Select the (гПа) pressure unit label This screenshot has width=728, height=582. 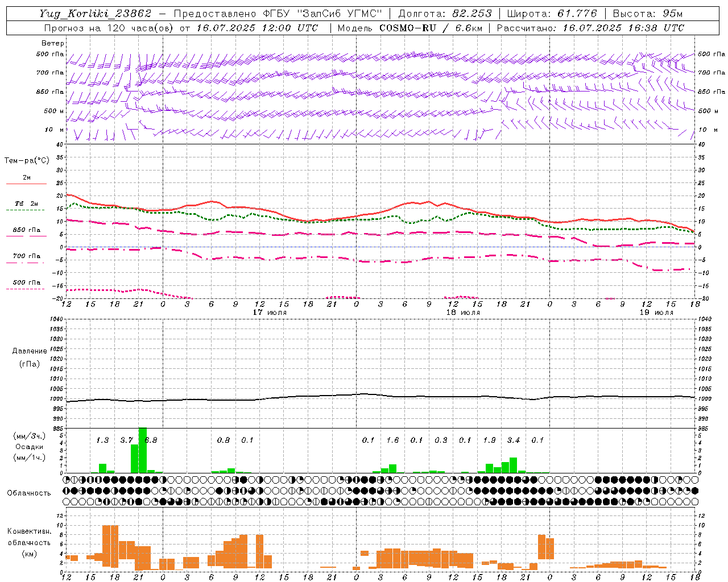point(30,364)
